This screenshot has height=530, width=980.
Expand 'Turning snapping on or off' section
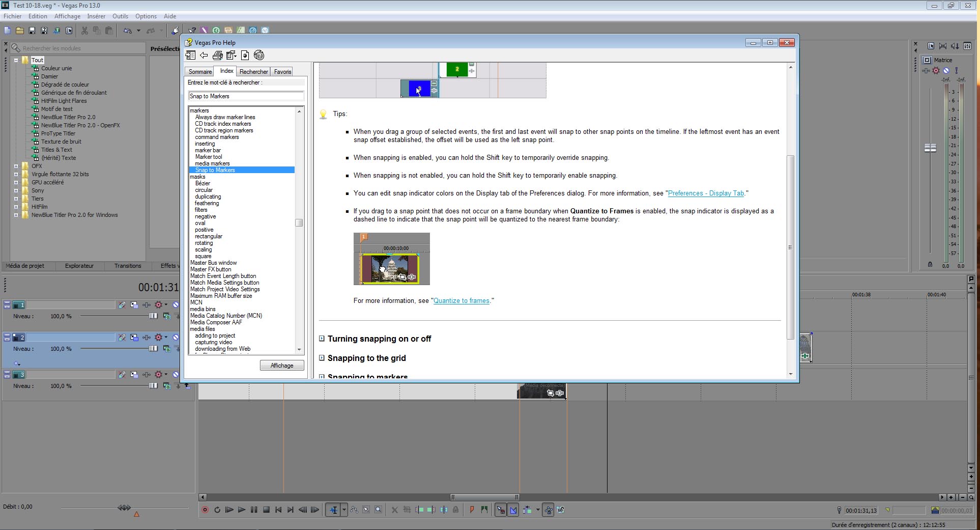pos(322,339)
